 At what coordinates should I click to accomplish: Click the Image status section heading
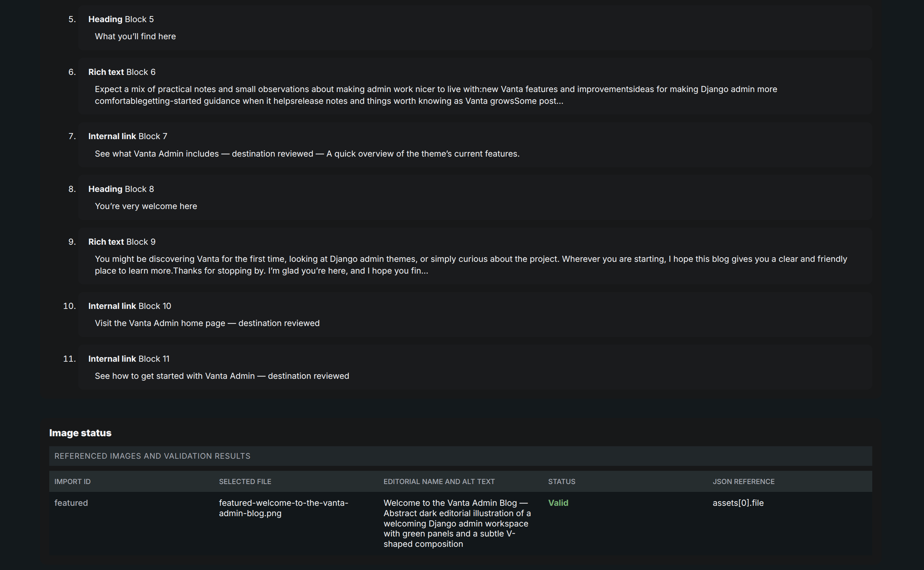click(x=80, y=433)
